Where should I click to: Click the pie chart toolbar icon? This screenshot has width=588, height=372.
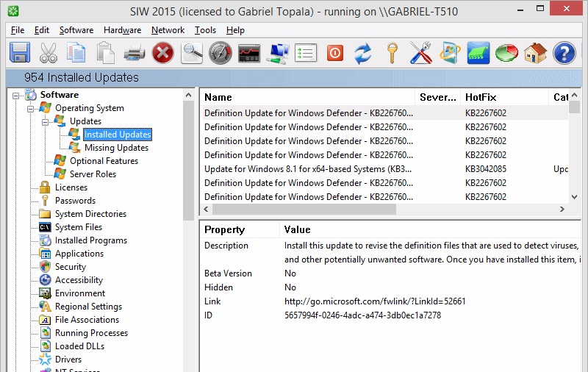[x=506, y=53]
